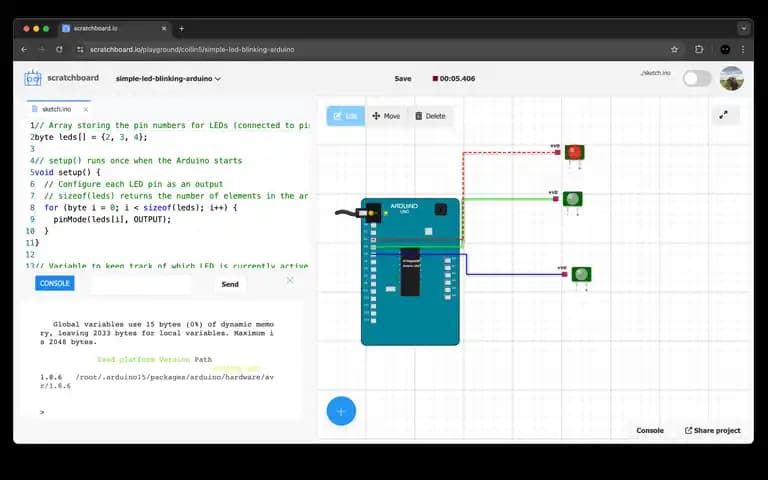
Task: Click the site info icon in address bar
Action: click(x=80, y=49)
